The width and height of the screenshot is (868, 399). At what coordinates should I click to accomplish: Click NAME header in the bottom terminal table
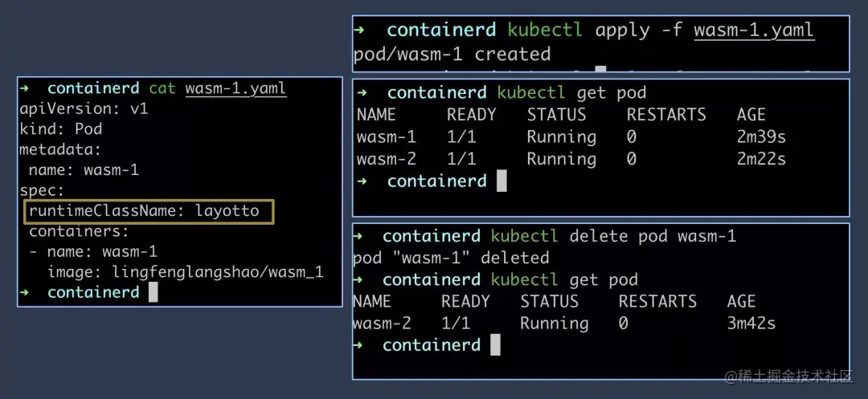[x=372, y=301]
